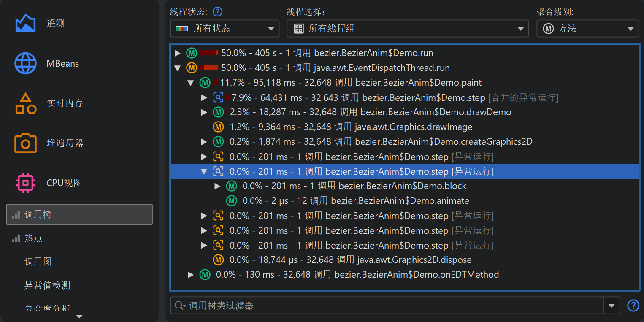Open the 所有状态 thread status dropdown
This screenshot has width=644, height=322.
pyautogui.click(x=225, y=29)
